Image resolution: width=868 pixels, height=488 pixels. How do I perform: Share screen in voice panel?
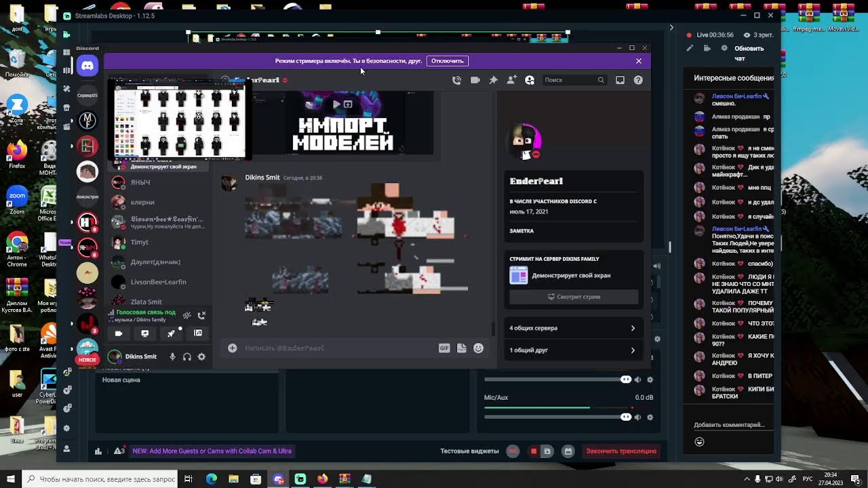pos(144,333)
